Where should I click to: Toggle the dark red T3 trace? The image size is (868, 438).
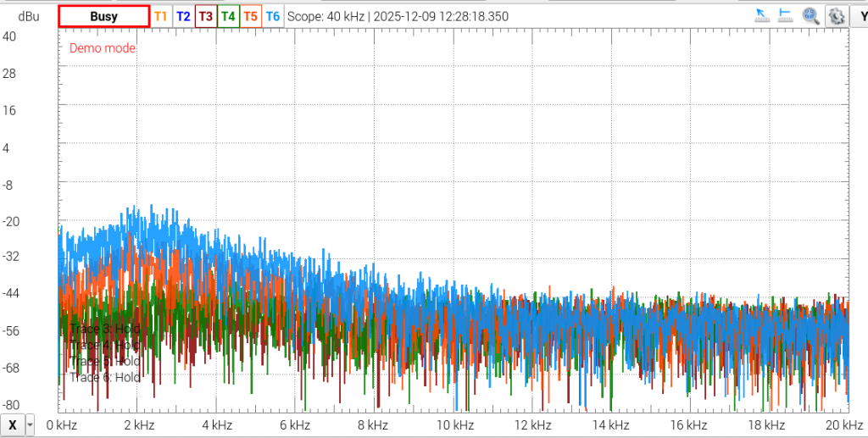coord(206,17)
